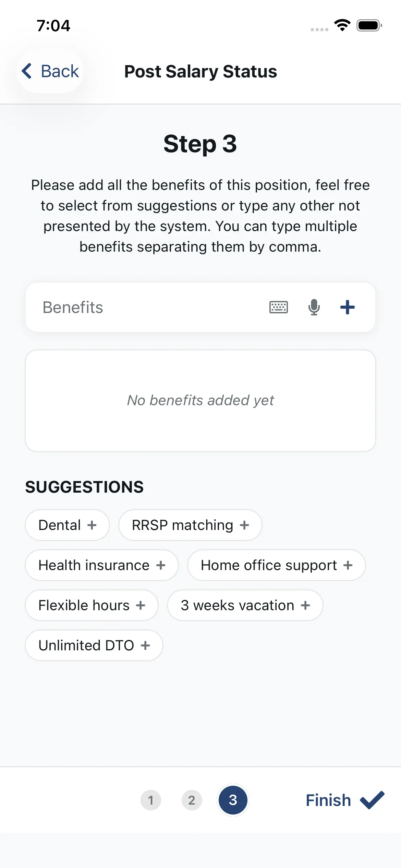Tap the plus icon on Dental chip
The width and height of the screenshot is (401, 868).
pos(92,525)
